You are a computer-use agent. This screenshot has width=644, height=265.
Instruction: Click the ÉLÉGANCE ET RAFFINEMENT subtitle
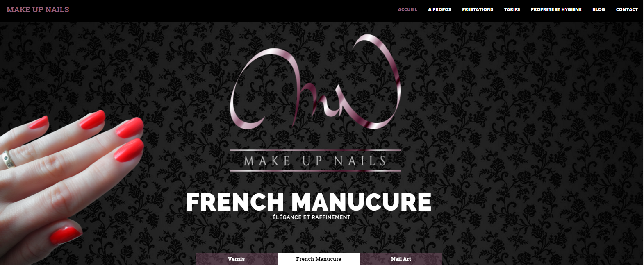click(312, 217)
